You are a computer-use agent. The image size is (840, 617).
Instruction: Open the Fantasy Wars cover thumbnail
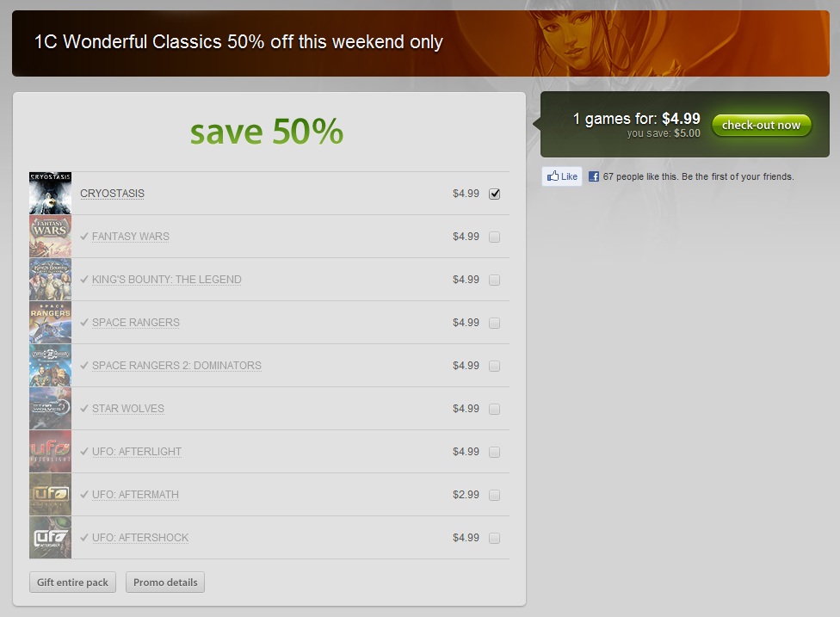(x=51, y=236)
